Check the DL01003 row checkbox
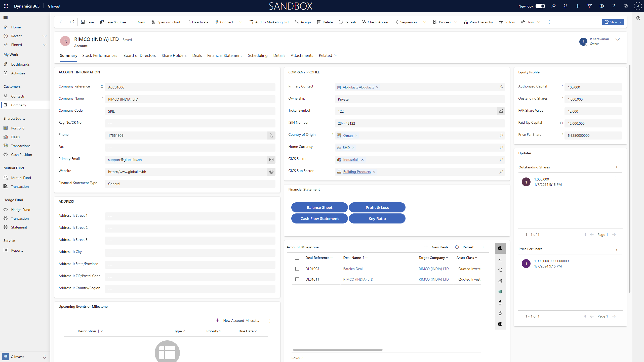 pos(297,269)
